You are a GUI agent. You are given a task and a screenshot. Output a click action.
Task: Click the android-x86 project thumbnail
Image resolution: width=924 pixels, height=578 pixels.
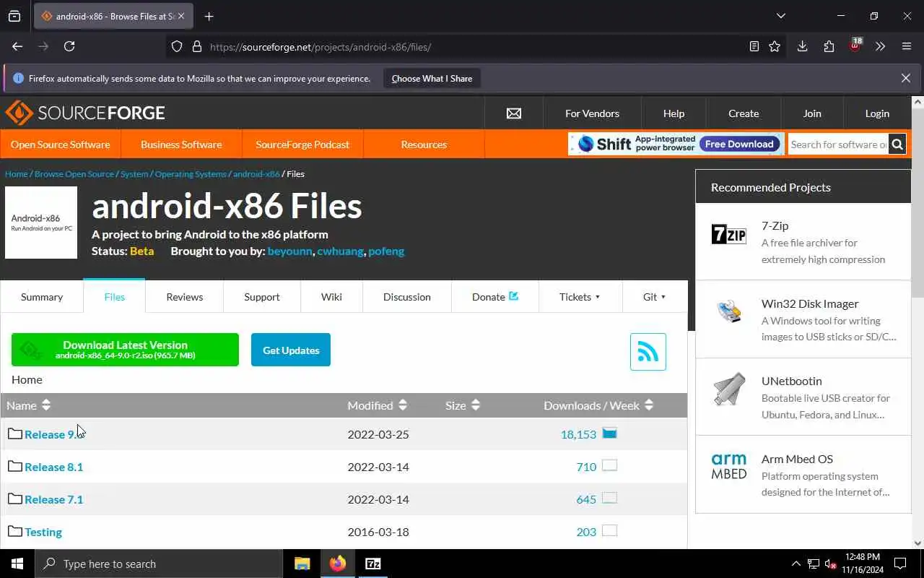(41, 223)
